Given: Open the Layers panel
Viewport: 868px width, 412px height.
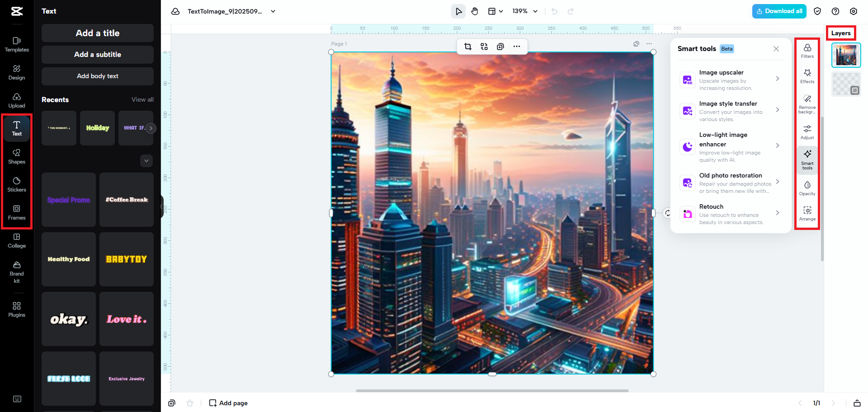Looking at the screenshot, I should point(840,33).
